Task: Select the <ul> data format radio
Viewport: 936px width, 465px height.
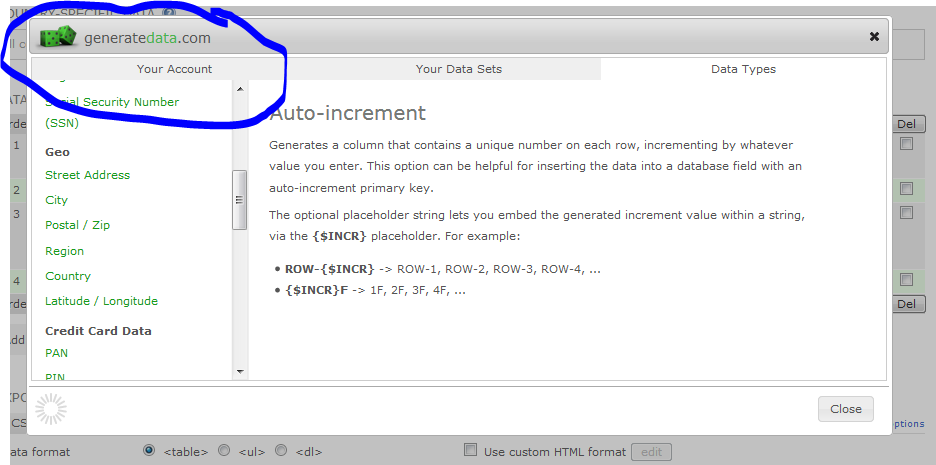Action: click(x=223, y=450)
